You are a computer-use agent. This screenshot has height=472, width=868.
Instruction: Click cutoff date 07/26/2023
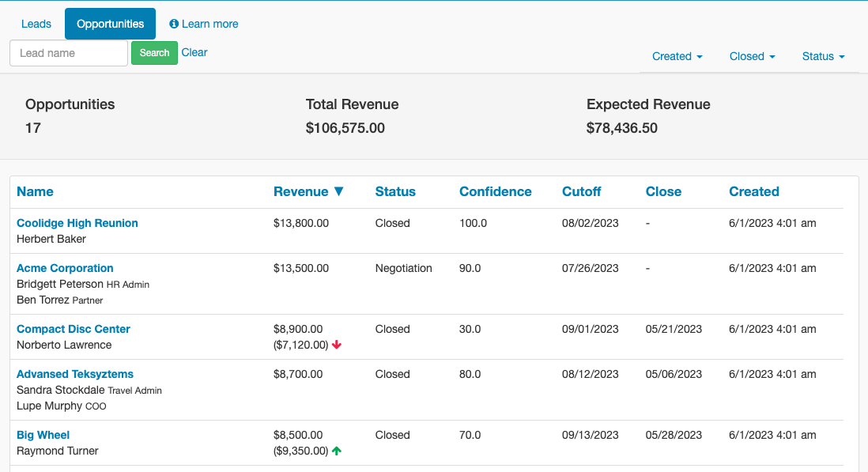590,268
